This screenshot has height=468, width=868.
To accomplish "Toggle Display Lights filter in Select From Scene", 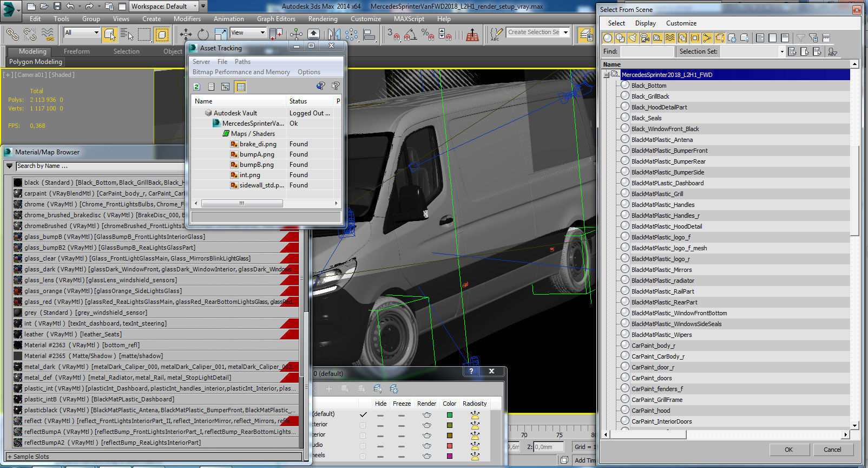I will tap(633, 37).
